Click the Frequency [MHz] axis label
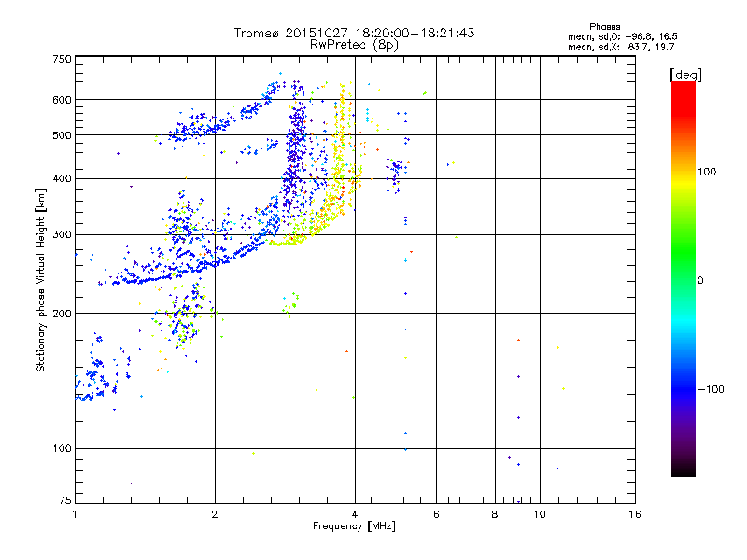Image resolution: width=747 pixels, height=560 pixels. (354, 526)
